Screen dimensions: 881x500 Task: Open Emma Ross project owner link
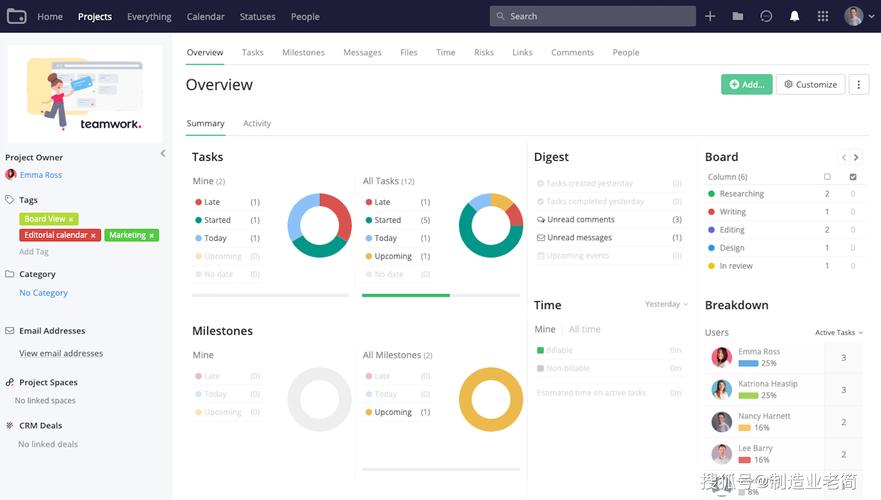(41, 175)
